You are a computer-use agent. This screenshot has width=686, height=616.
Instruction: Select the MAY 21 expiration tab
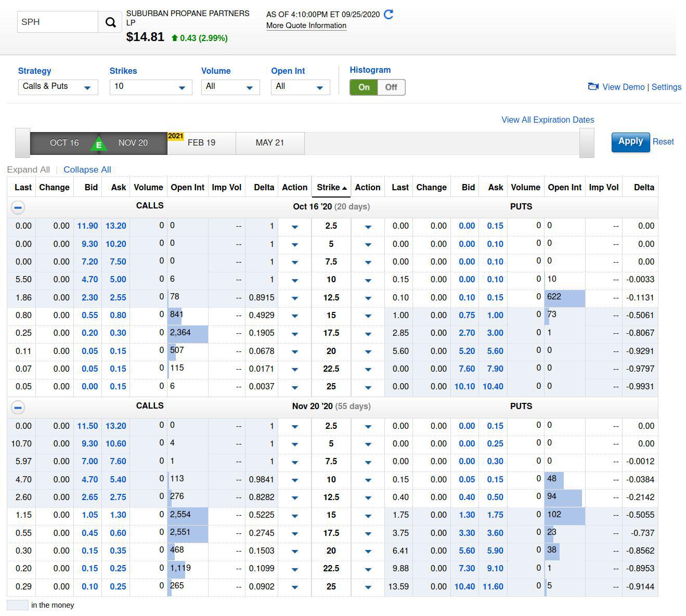tap(270, 143)
